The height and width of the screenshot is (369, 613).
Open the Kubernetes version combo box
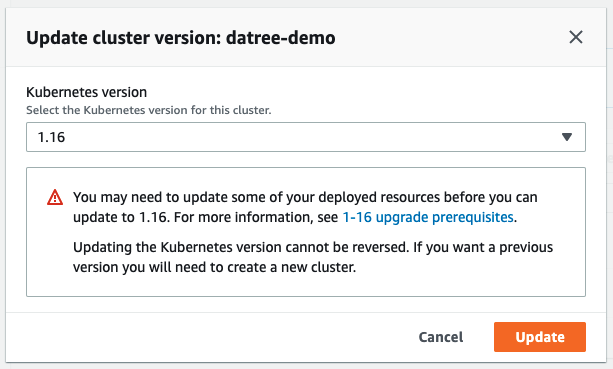pos(306,137)
